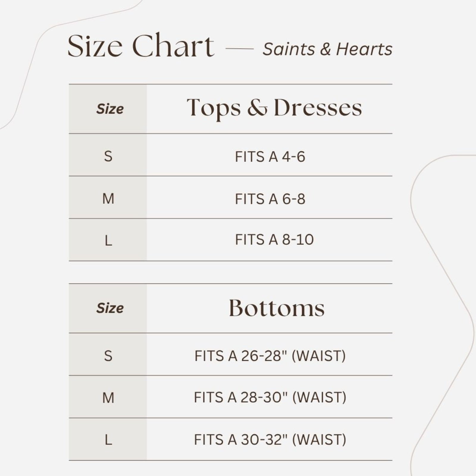Click the word "Chart" in the main title

[x=173, y=46]
